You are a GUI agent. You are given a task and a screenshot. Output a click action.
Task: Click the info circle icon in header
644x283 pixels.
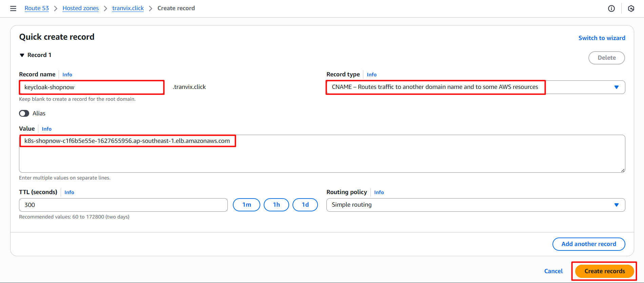[x=611, y=8]
